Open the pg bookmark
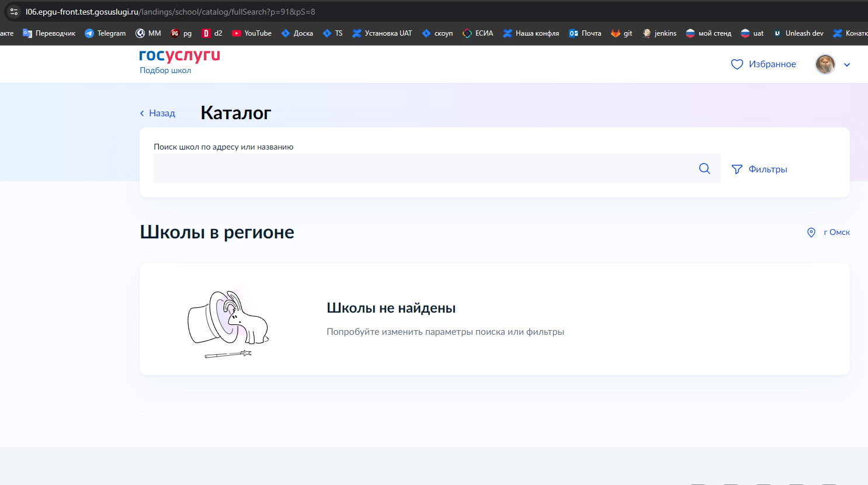This screenshot has width=868, height=485. point(181,33)
